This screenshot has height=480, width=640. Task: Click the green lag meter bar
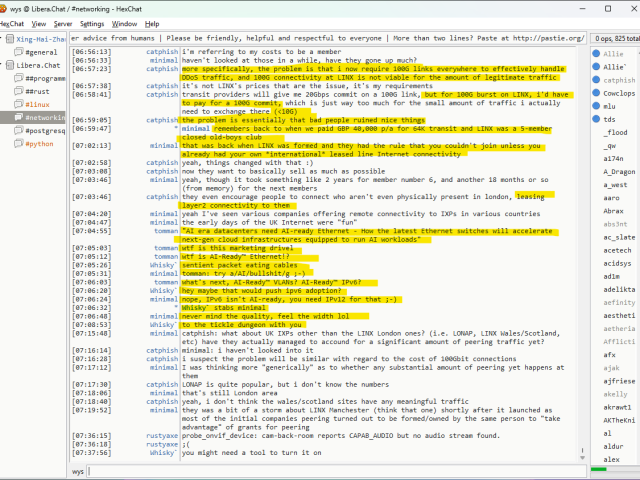coord(613,470)
